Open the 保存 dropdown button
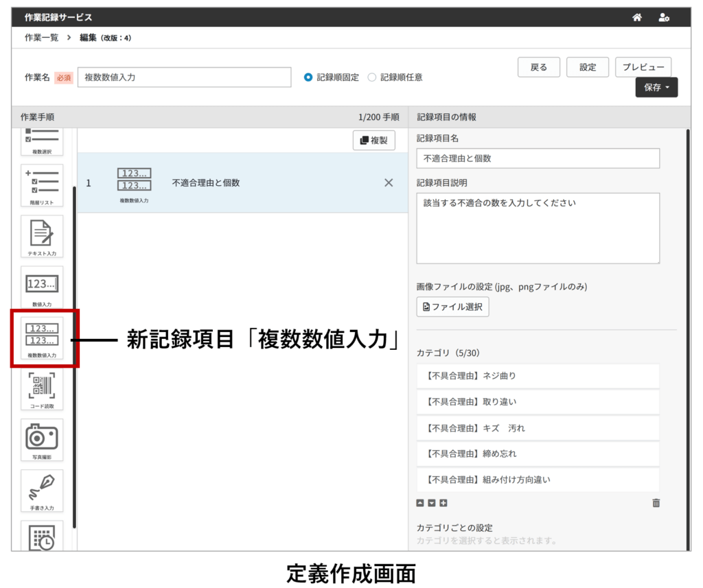Screen dimensions: 703x588 [656, 87]
